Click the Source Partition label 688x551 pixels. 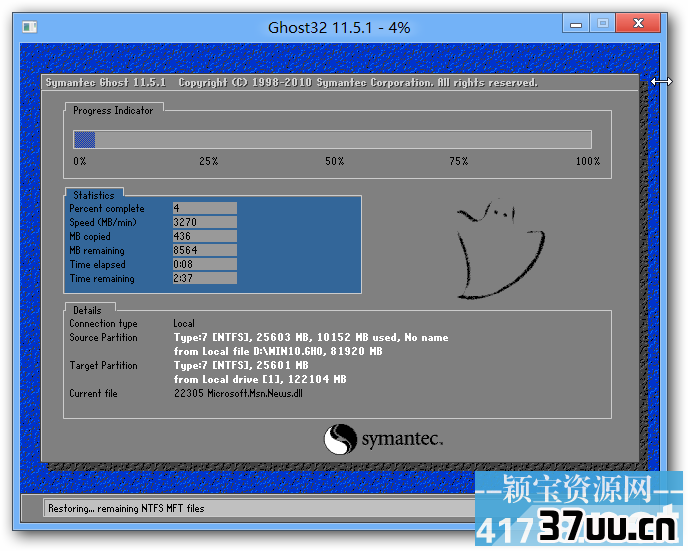(x=103, y=337)
